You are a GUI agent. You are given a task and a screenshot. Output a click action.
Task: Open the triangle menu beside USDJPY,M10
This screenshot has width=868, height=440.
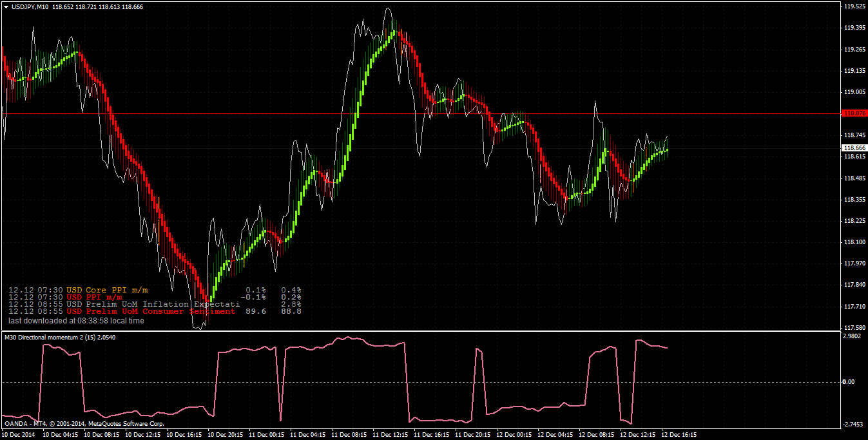(x=6, y=6)
